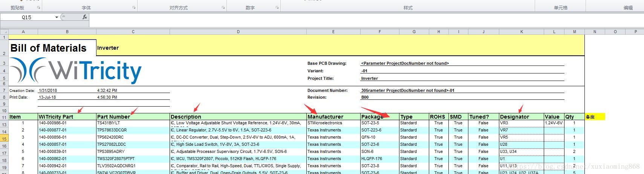Viewport: 644px width, 174px height.
Task: Select row 15 header
Action: pyautogui.click(x=4, y=139)
